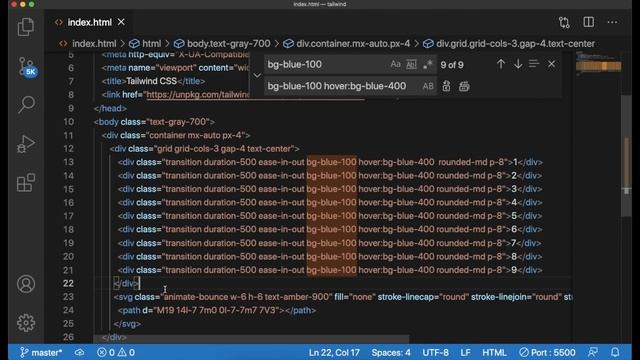Change encoding via UTF-8

pos(435,352)
